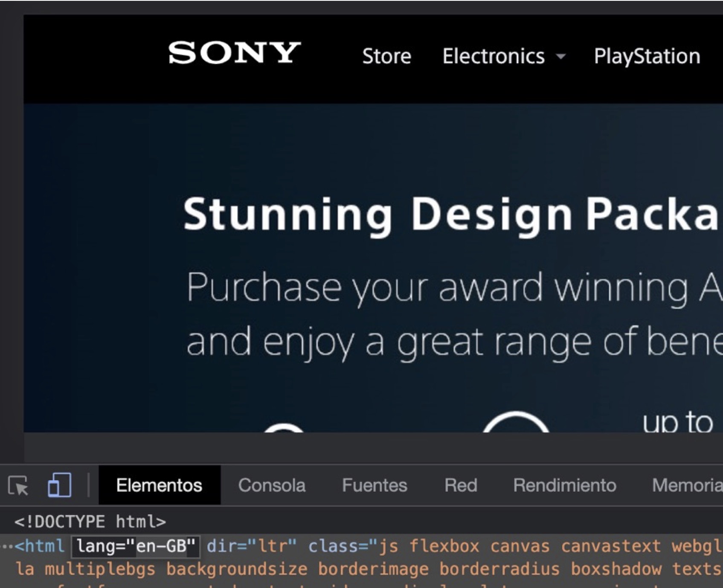Click the html tag name in DOM tree
Image resolution: width=723 pixels, height=588 pixels.
pos(44,546)
